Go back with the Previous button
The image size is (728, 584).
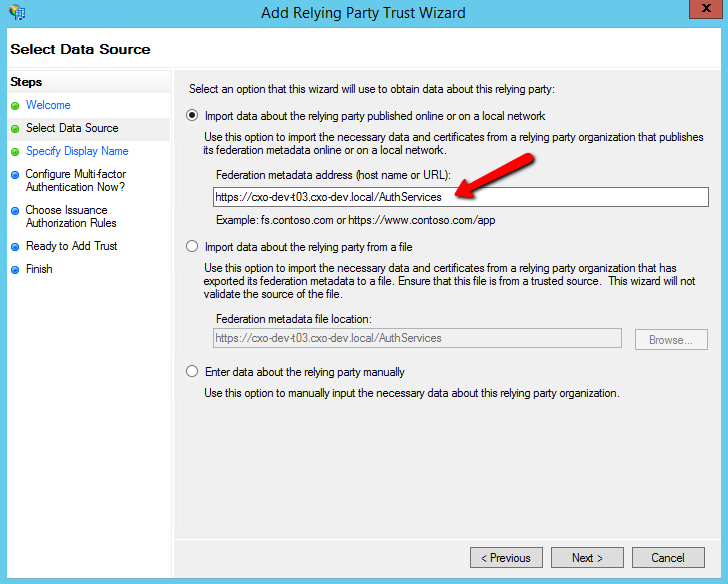(506, 557)
